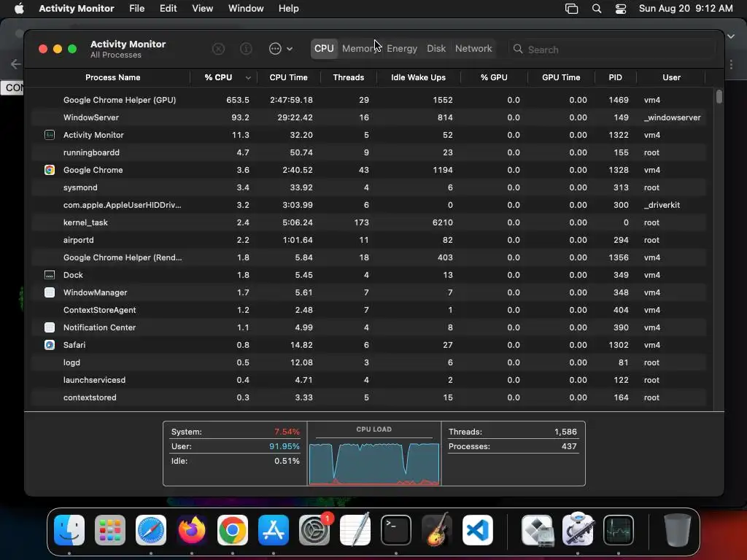The image size is (747, 560).
Task: Open Terminal from the Dock
Action: tap(396, 530)
